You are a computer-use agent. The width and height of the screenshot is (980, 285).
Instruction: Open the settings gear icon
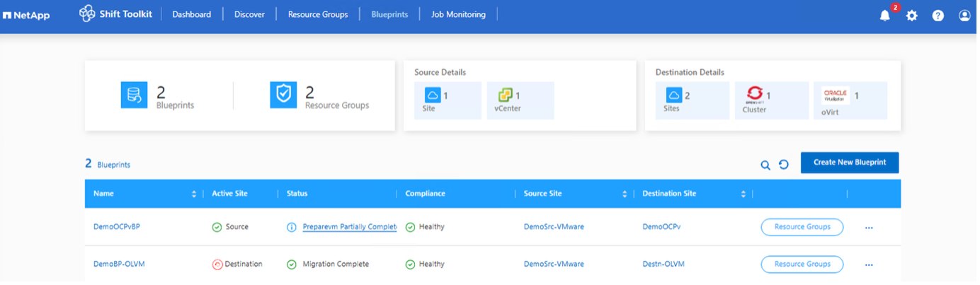911,16
